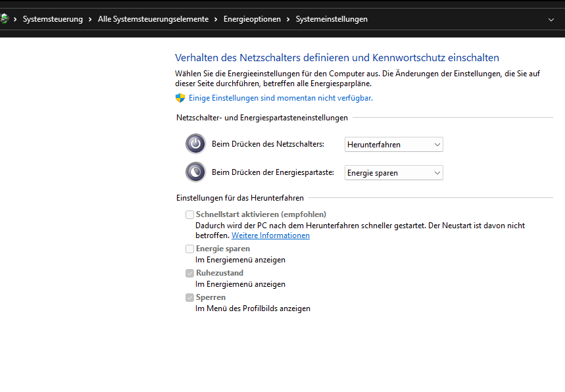Click the page heading Verhalten des Netzschalters definieren
The image size is (565, 392).
tap(337, 58)
